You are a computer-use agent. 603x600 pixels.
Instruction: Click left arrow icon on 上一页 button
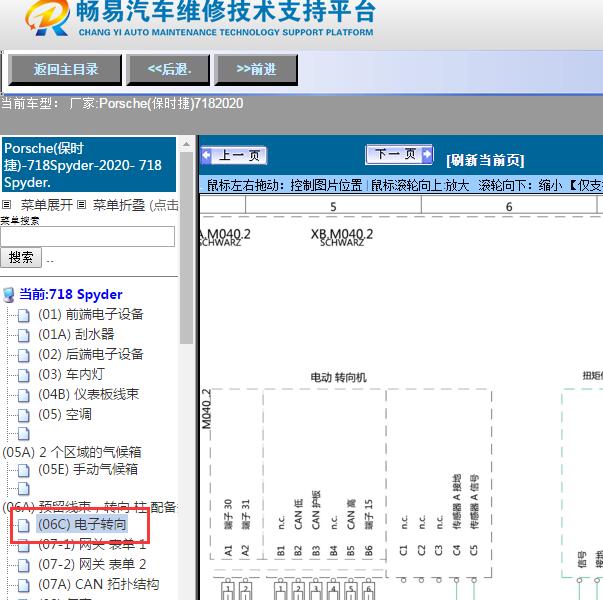tap(207, 155)
